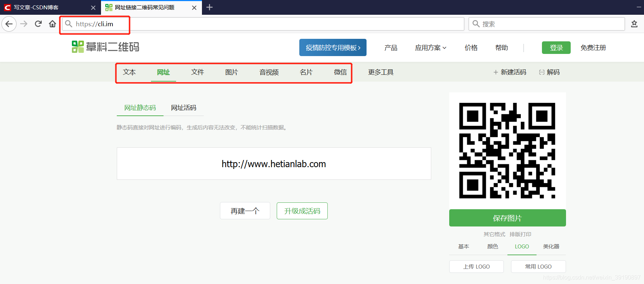Select the 文本 QR type tab
Viewport: 644px width, 284px height.
tap(129, 72)
